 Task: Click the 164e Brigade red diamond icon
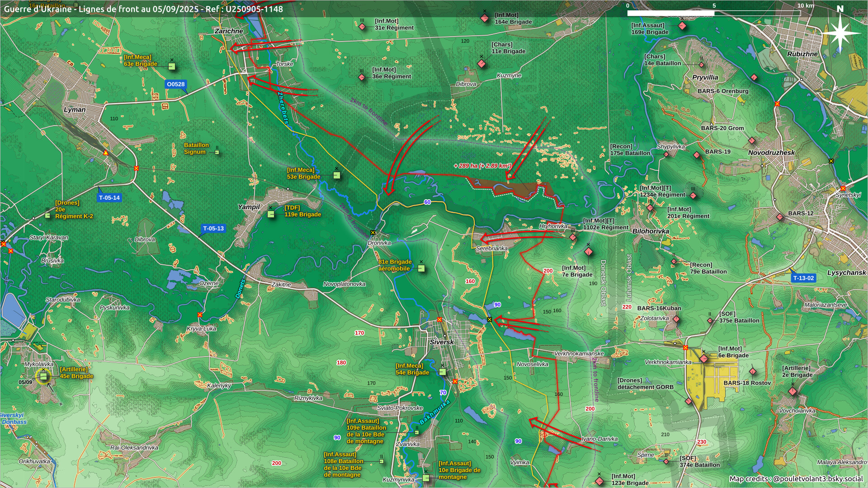coord(485,19)
